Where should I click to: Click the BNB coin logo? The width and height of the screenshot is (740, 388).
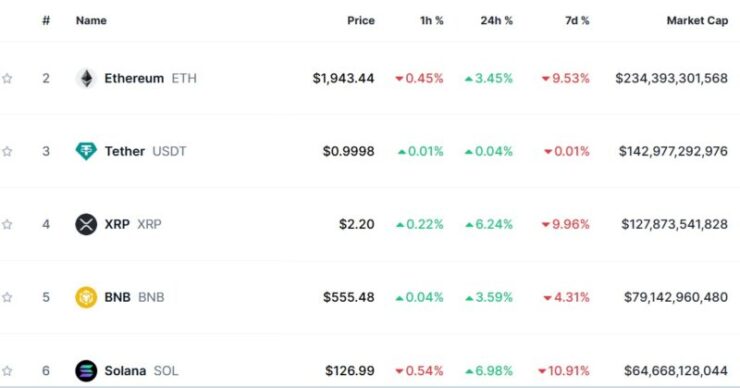click(x=86, y=297)
